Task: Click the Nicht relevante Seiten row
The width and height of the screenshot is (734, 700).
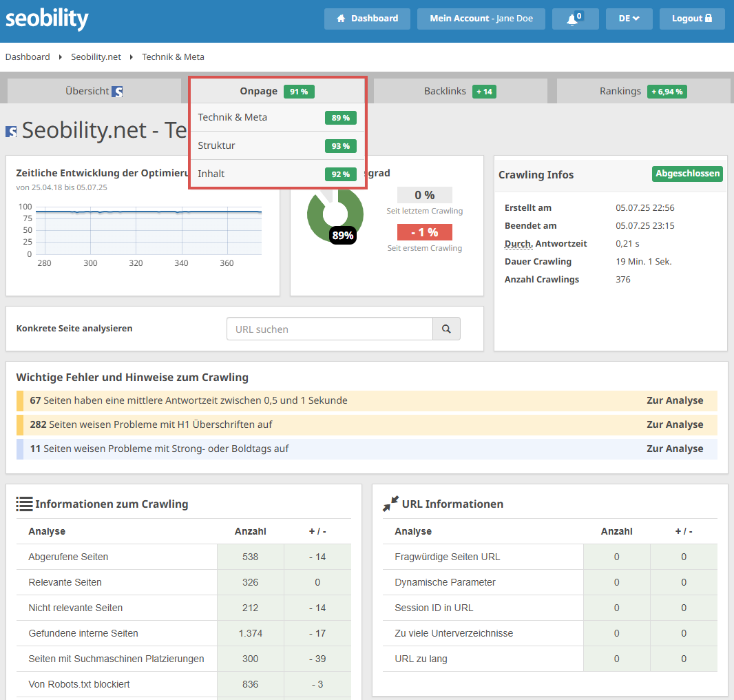Action: pyautogui.click(x=183, y=608)
